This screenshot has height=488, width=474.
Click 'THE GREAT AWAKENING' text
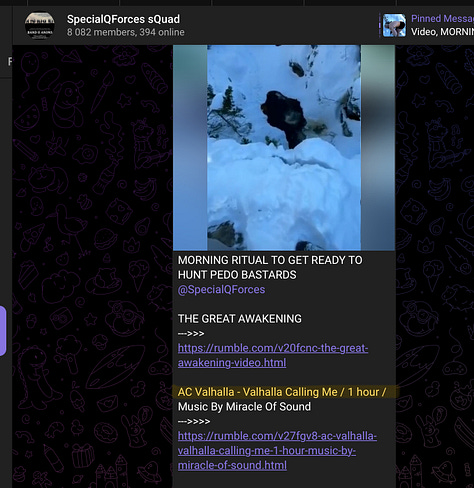pos(240,319)
